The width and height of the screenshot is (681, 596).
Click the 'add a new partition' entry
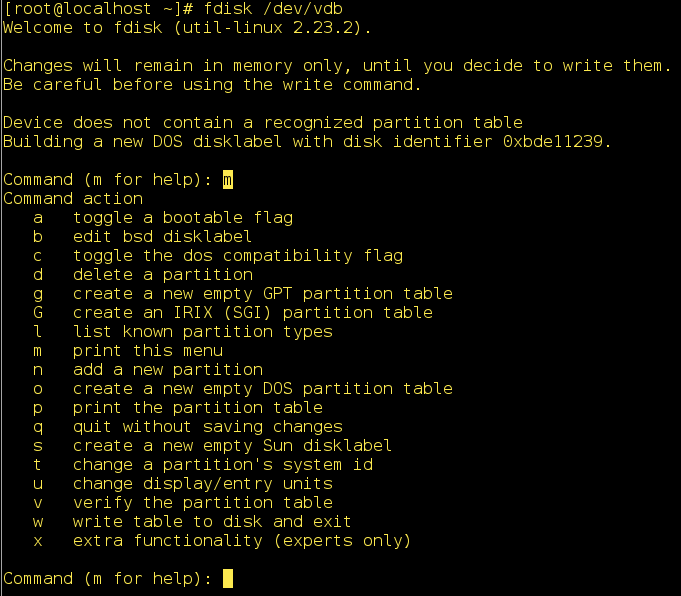tap(167, 370)
